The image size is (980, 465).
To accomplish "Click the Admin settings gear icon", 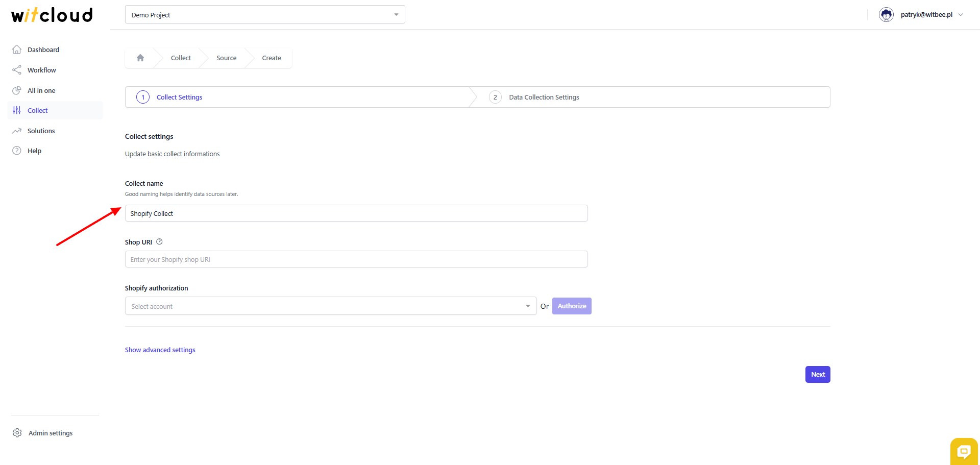I will coord(17,433).
